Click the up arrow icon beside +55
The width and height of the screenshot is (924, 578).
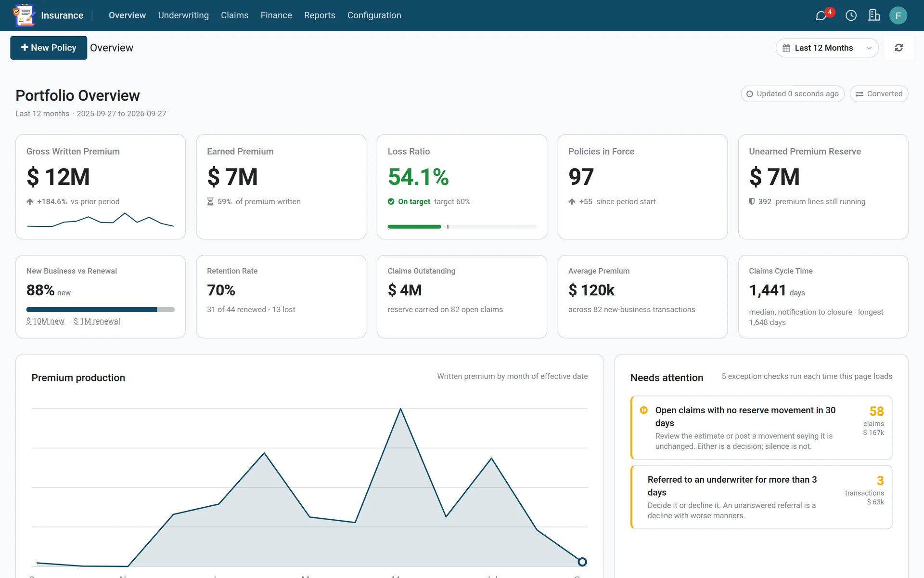[x=572, y=202]
